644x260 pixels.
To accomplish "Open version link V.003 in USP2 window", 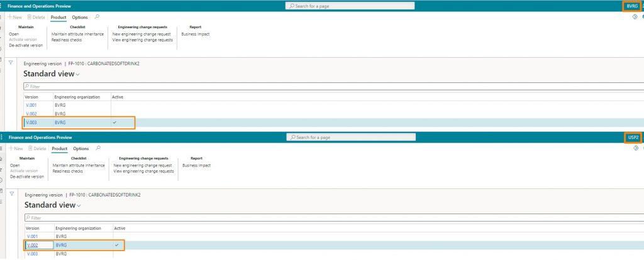I will pos(33,254).
